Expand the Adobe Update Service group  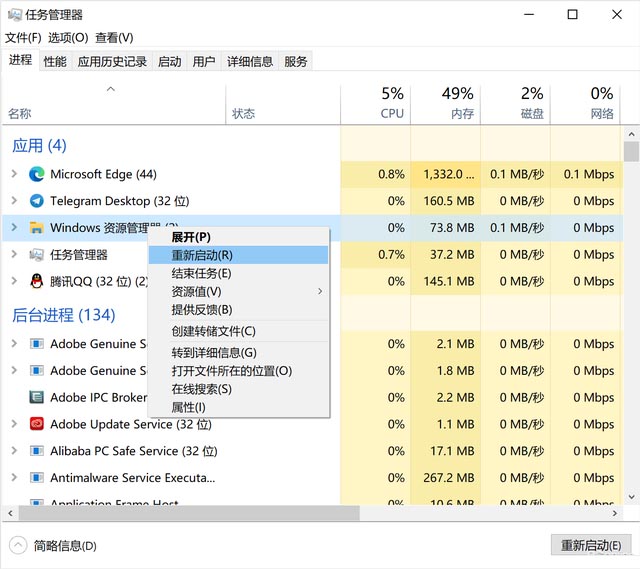(x=14, y=424)
